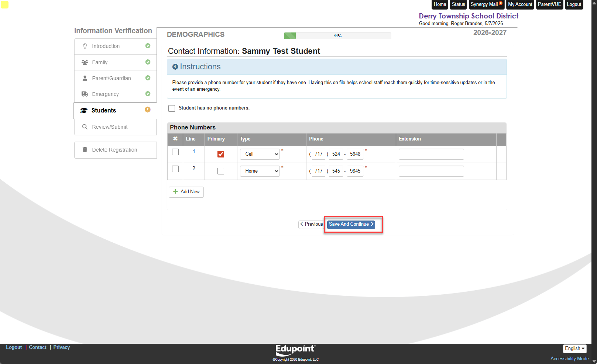
Task: Click the 9845 number field
Action: [355, 171]
